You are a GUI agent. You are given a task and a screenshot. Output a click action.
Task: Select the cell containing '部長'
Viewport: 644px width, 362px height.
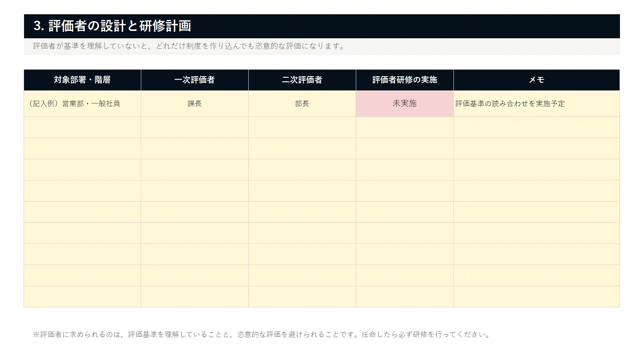(x=302, y=104)
